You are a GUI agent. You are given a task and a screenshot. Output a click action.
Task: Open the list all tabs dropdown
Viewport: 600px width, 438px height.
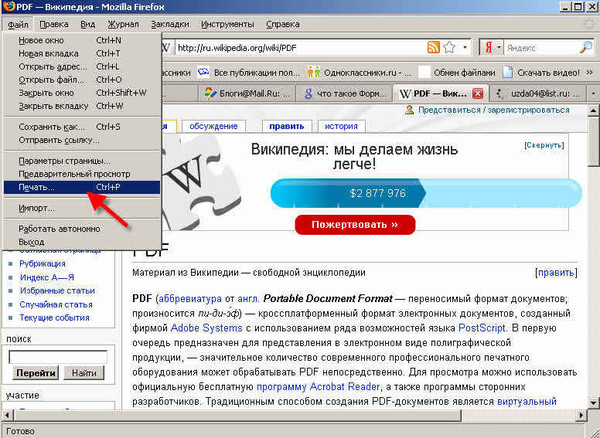tap(593, 94)
